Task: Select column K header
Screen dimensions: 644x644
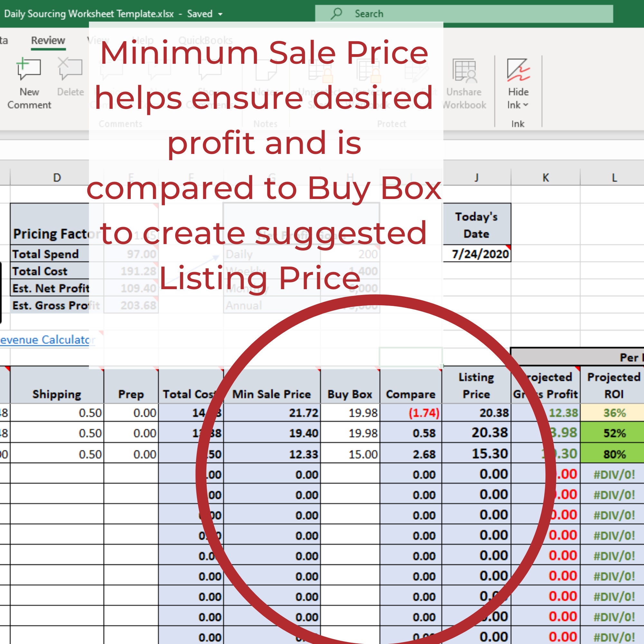Action: (x=545, y=177)
